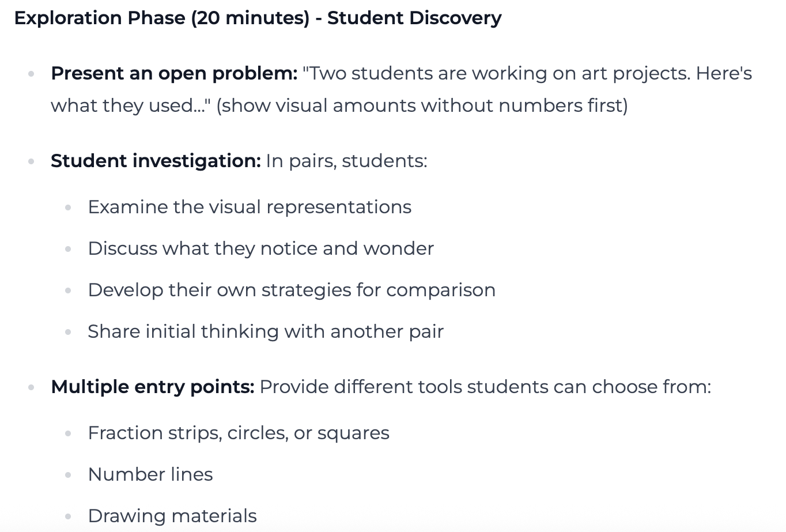786x532 pixels.
Task: Click "Discuss what they notice and wonder"
Action: [260, 248]
